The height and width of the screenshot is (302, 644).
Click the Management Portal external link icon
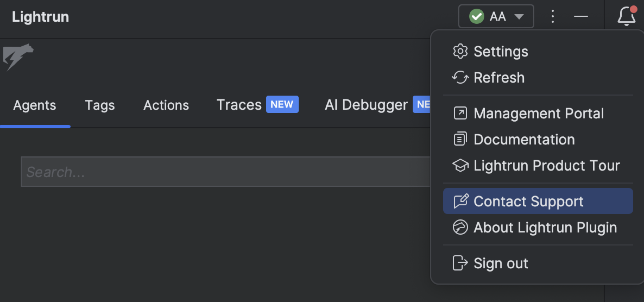click(460, 113)
